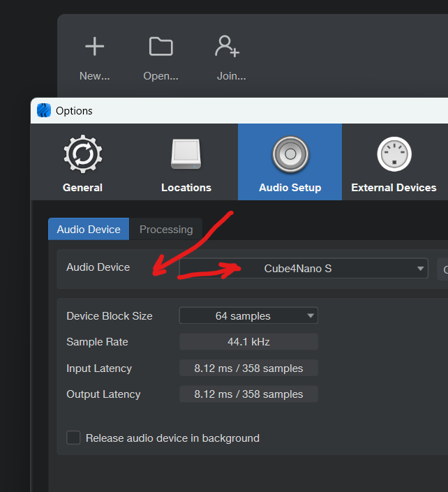The width and height of the screenshot is (448, 492).
Task: Click the External Devices tab label
Action: pyautogui.click(x=394, y=188)
